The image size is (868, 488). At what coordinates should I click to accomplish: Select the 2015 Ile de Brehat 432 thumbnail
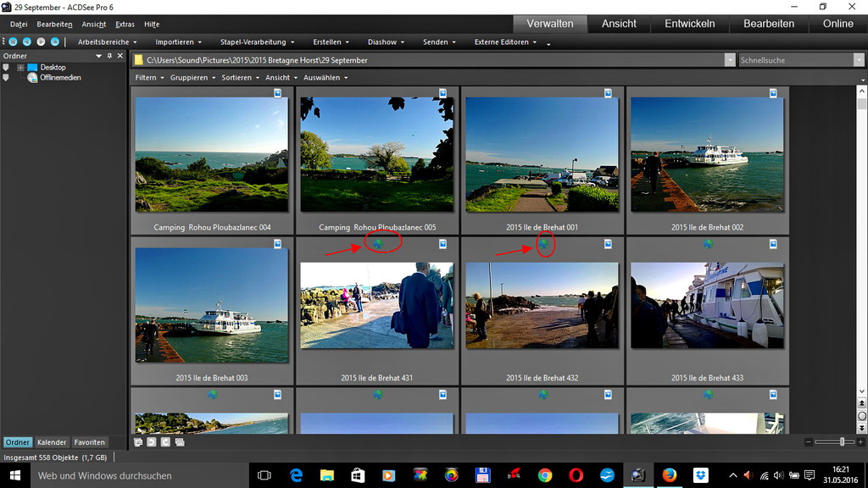(x=542, y=305)
